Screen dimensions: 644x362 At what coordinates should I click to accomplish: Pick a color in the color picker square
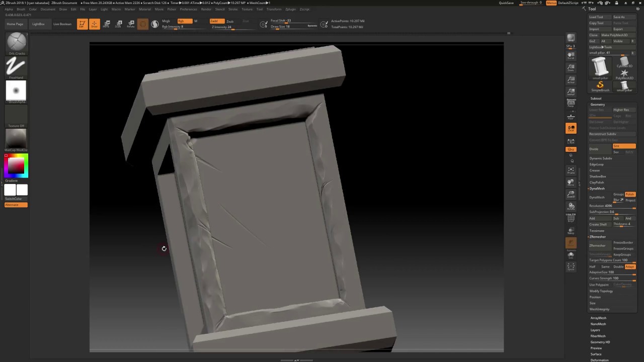[16, 166]
